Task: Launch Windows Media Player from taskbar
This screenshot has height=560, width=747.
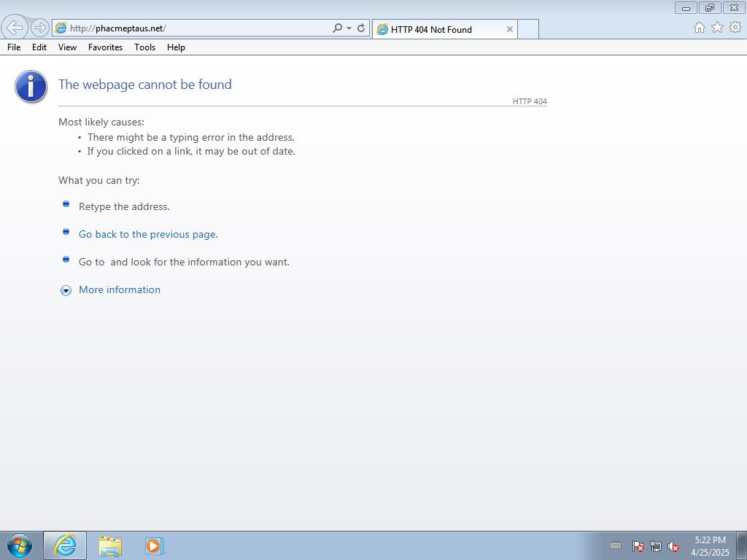Action: pyautogui.click(x=155, y=545)
